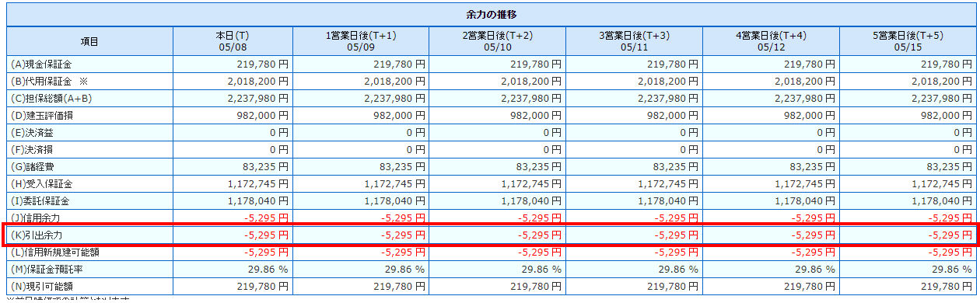The height and width of the screenshot is (303, 980).
Task: Click 担保総額 value 2,237,980円 under T+3
Action: coord(668,98)
